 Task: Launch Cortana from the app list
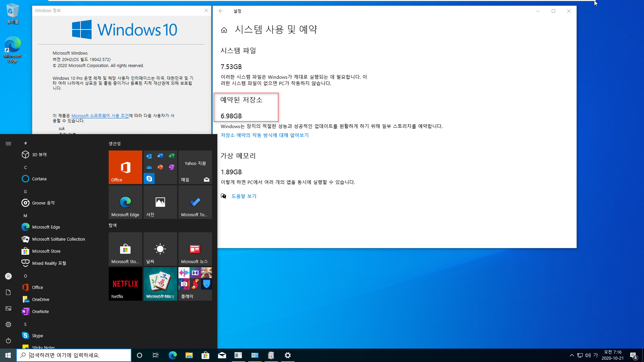click(60, 179)
